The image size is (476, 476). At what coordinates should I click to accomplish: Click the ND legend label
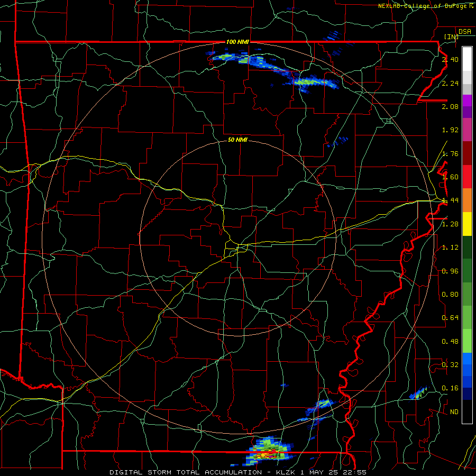click(x=454, y=412)
